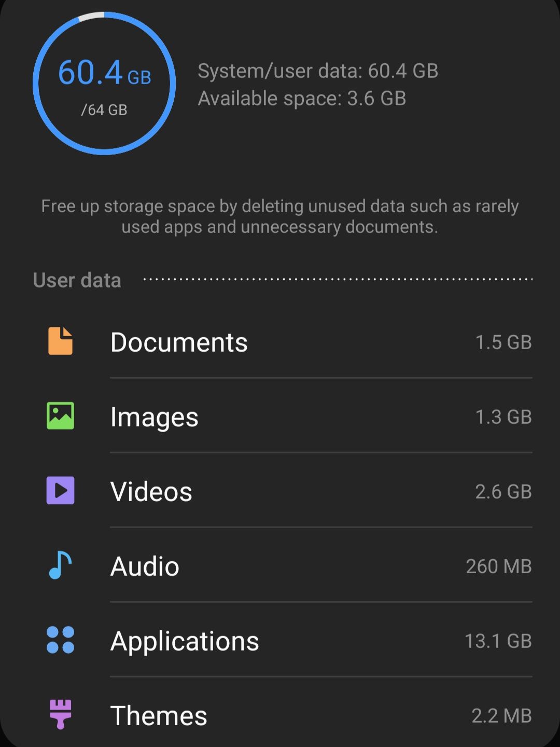The width and height of the screenshot is (560, 747).
Task: Tap the blue Audio music note icon
Action: click(x=60, y=565)
